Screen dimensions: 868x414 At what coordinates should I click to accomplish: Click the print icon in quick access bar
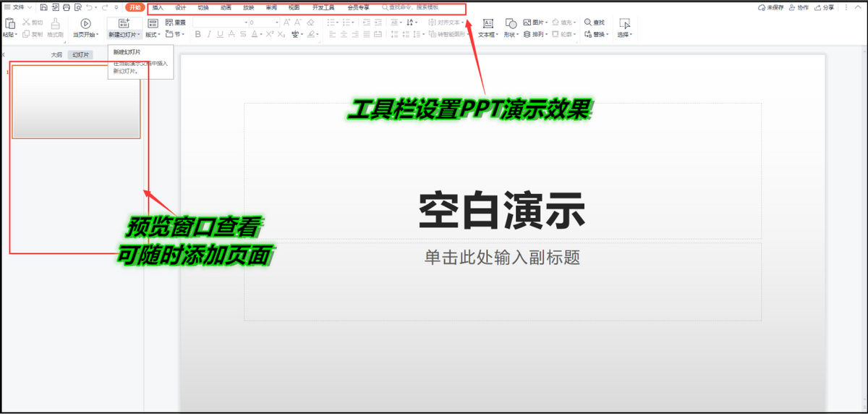coord(67,7)
